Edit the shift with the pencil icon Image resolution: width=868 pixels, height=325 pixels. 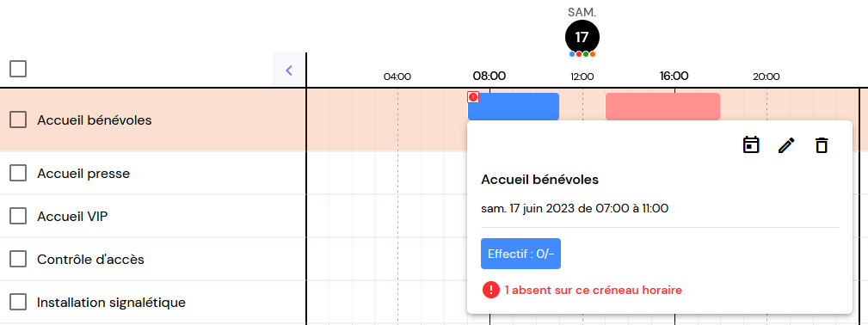(786, 145)
